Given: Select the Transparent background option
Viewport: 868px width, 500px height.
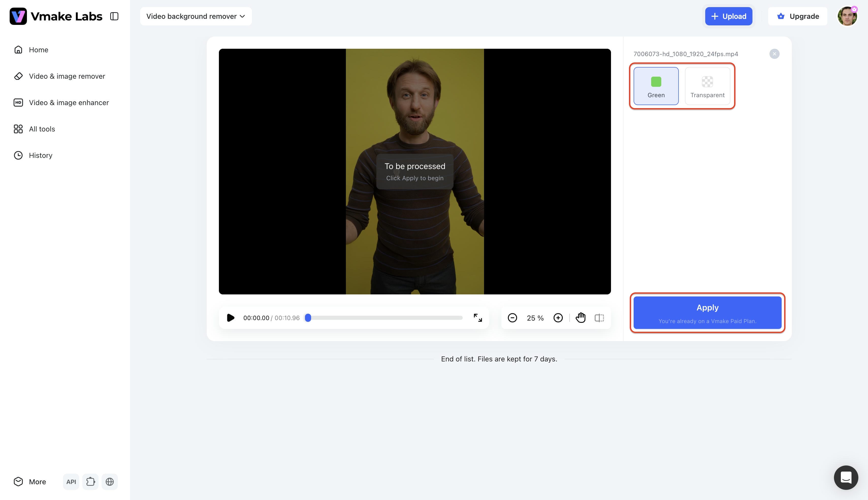Looking at the screenshot, I should 707,86.
